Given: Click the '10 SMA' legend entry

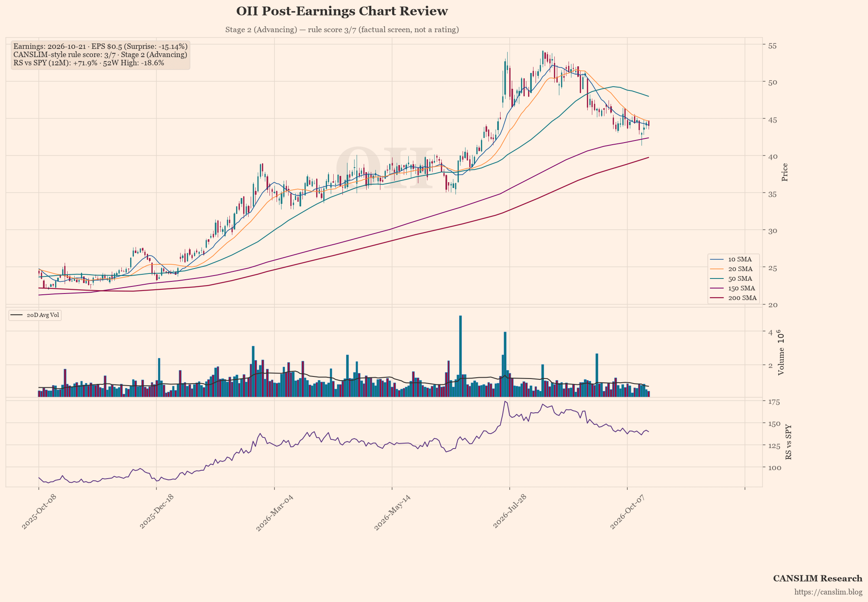Looking at the screenshot, I should click(734, 259).
